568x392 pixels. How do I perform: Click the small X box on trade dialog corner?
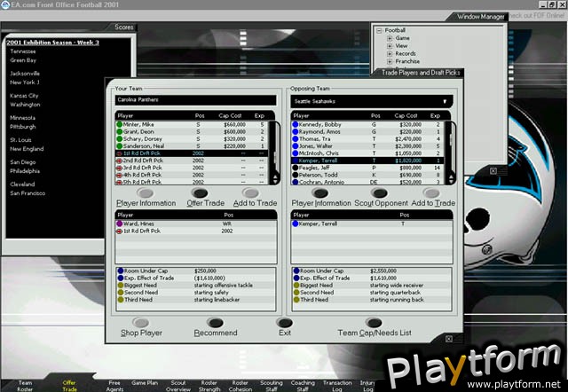point(449,339)
